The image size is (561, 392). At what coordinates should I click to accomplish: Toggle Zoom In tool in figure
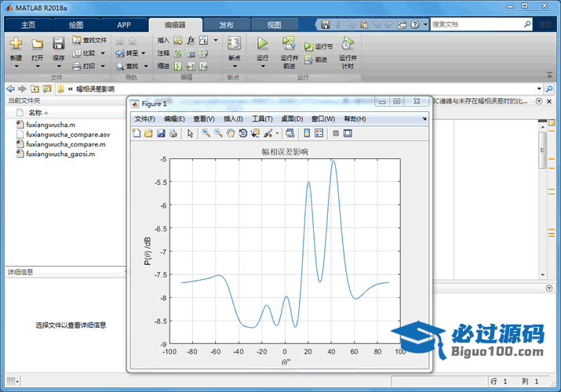(206, 133)
